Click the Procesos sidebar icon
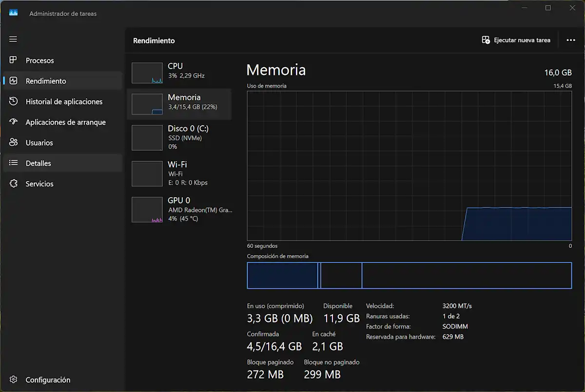The width and height of the screenshot is (585, 392). click(x=14, y=60)
